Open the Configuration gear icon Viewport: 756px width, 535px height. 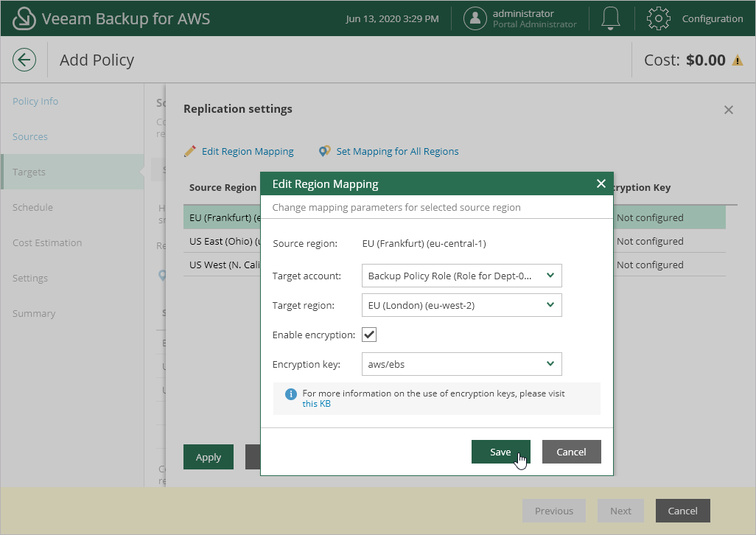pyautogui.click(x=658, y=19)
